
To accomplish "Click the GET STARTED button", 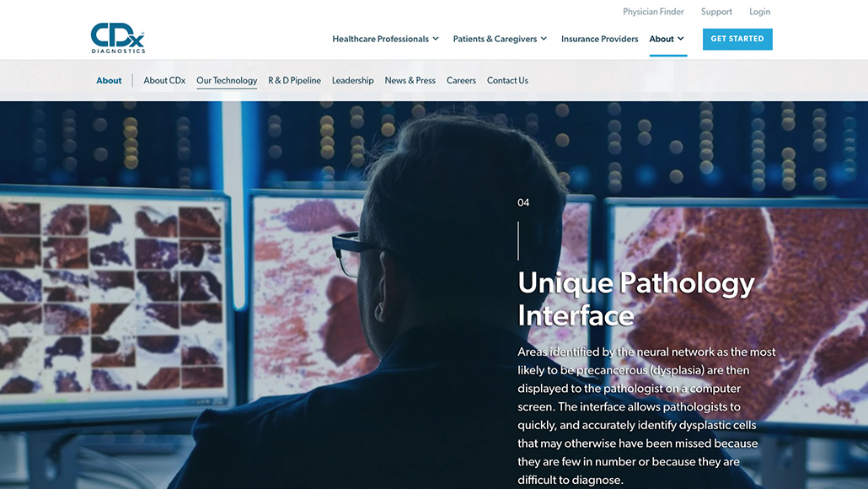I will (x=737, y=39).
